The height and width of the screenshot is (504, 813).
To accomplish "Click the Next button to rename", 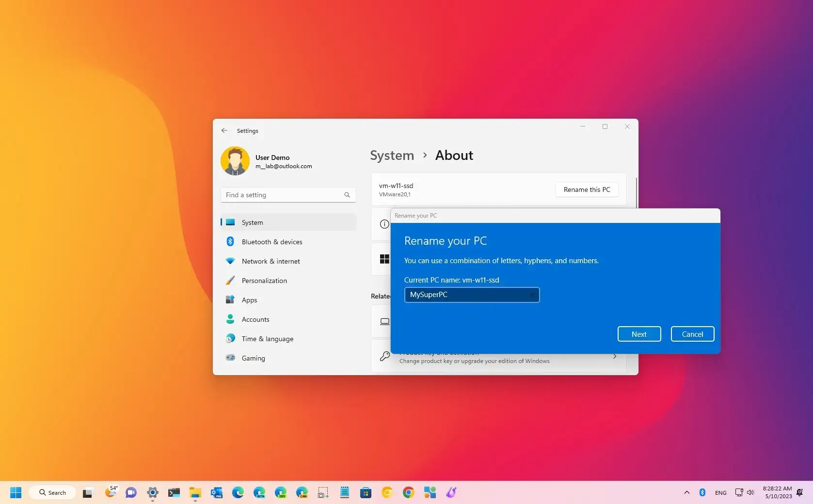I will 639,334.
